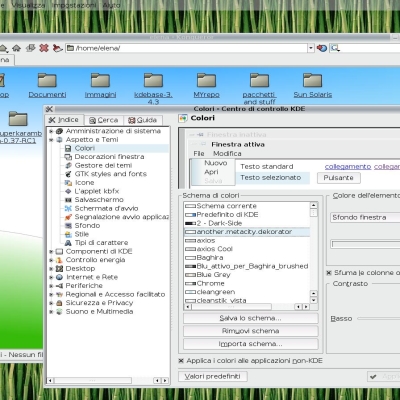The image size is (400, 400).
Task: Click Importa schema button
Action: pos(251,344)
